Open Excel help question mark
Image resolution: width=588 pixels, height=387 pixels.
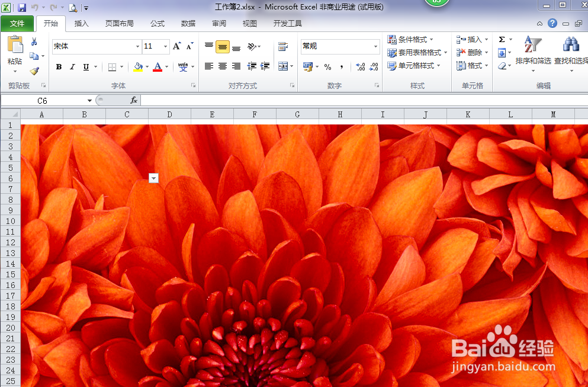552,23
